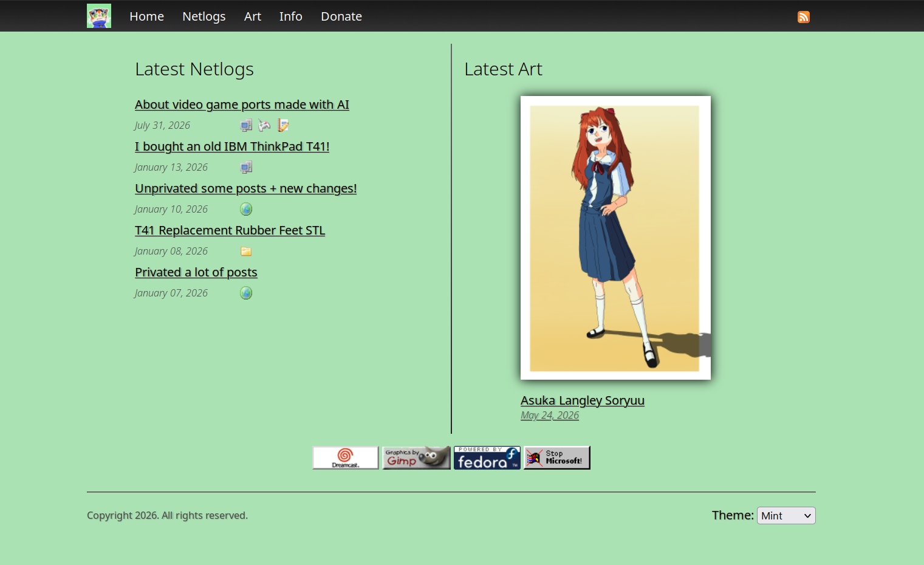The image size is (924, 565).
Task: Click the 'Copyright 2026. All rights reserved.' text
Action: coord(168,516)
